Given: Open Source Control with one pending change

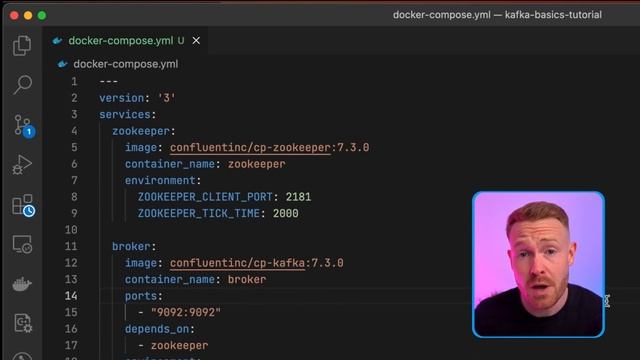Looking at the screenshot, I should (24, 126).
